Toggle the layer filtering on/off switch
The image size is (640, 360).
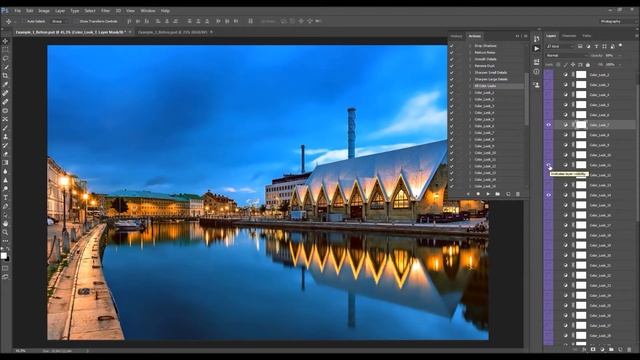[620, 45]
